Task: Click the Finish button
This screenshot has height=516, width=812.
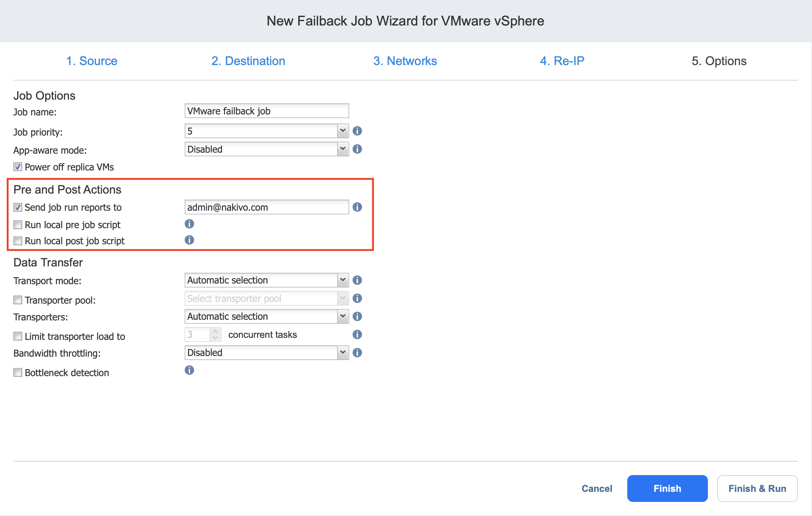Action: (x=667, y=489)
